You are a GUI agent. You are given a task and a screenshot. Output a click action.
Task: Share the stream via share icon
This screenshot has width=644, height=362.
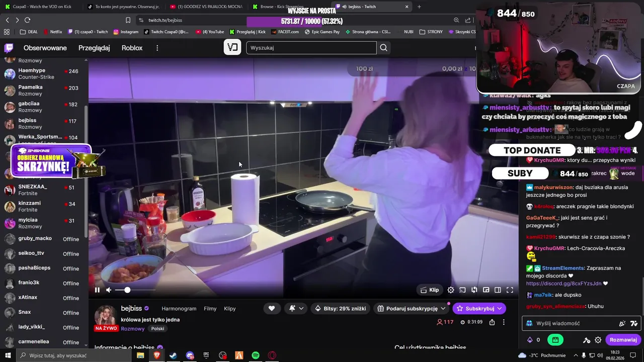point(492,322)
